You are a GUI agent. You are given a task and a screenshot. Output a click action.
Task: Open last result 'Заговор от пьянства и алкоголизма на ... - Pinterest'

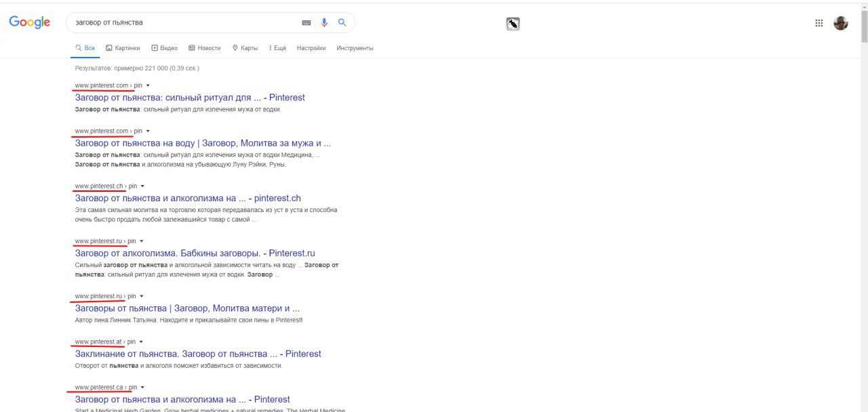(x=182, y=400)
